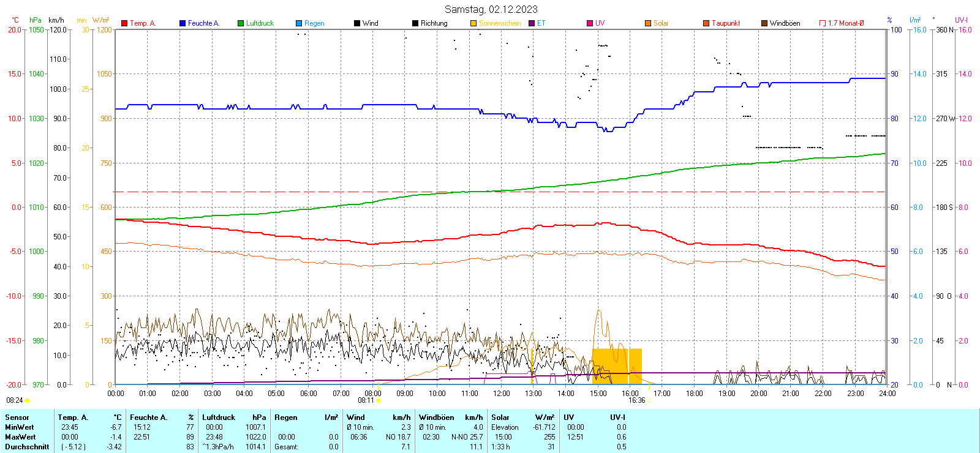Click the purple ET legend square
This screenshot has height=453, width=980.
[532, 23]
